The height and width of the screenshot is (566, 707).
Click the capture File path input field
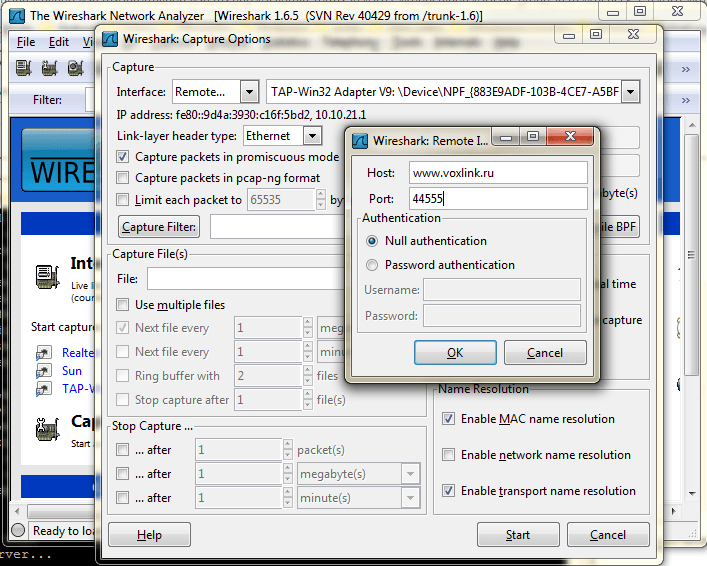(246, 279)
